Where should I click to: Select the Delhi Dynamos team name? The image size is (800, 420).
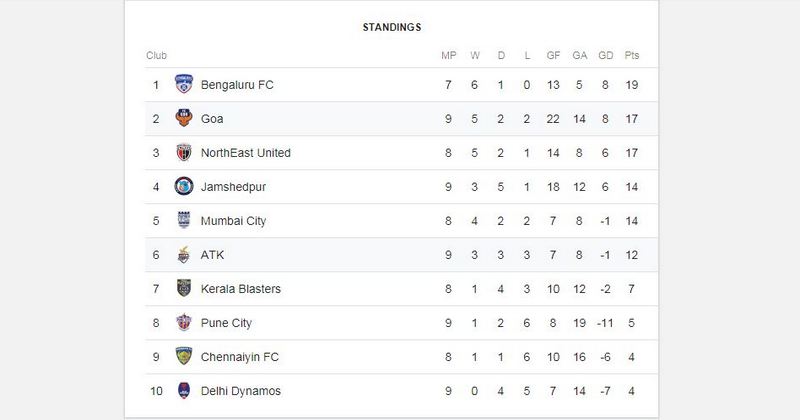(x=241, y=391)
